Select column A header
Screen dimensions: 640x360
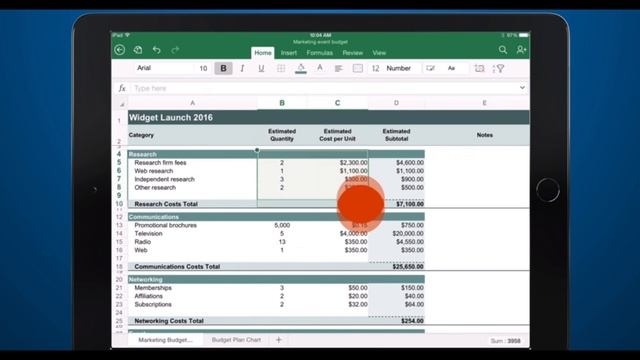coord(192,103)
